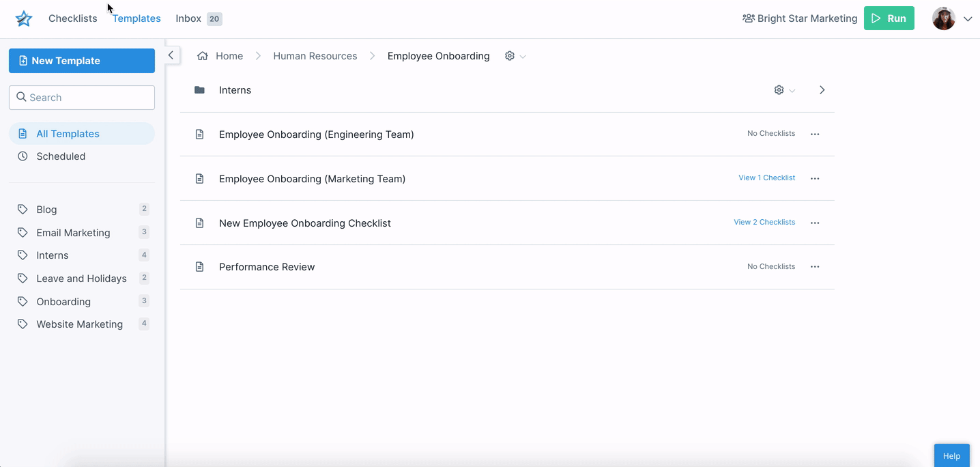Click No Checklists label for Performance Review

click(x=771, y=266)
